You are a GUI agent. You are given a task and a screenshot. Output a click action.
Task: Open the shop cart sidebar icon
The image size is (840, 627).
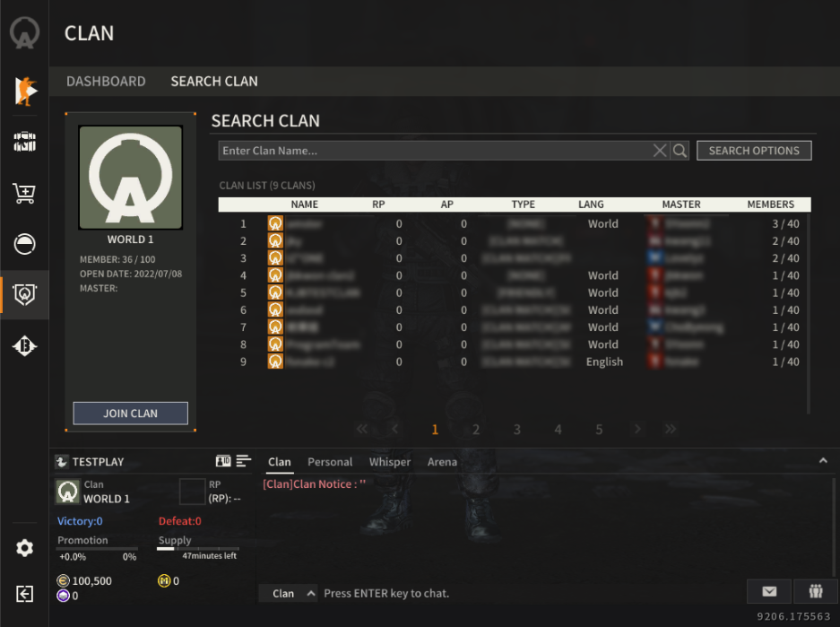click(24, 193)
